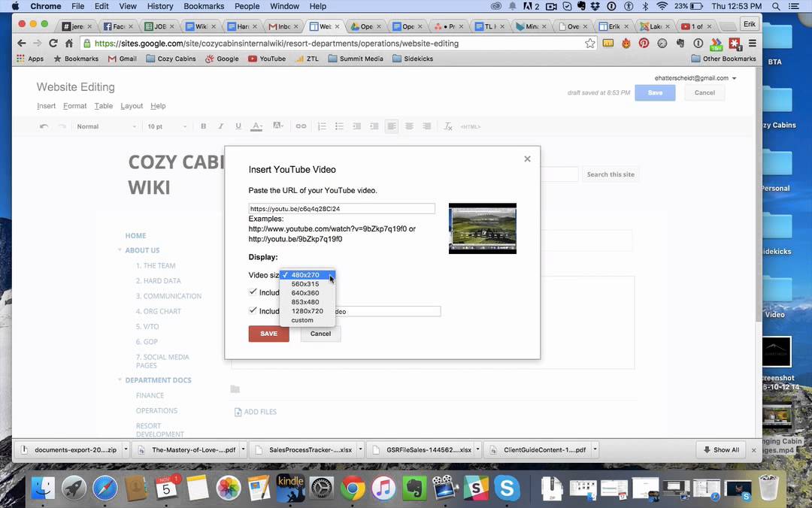Click the browser reload icon
Screen dimensions: 812x508
(53, 44)
